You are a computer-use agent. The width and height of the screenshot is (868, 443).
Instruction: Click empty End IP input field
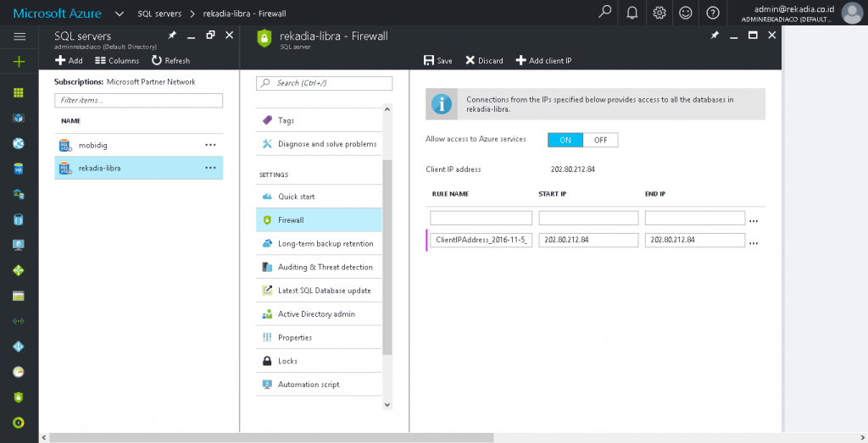point(695,218)
